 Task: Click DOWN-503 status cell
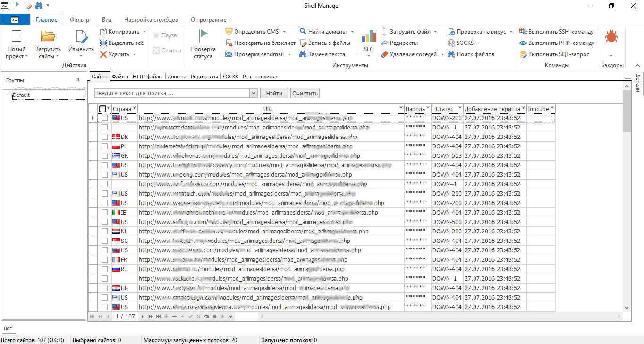click(x=447, y=155)
